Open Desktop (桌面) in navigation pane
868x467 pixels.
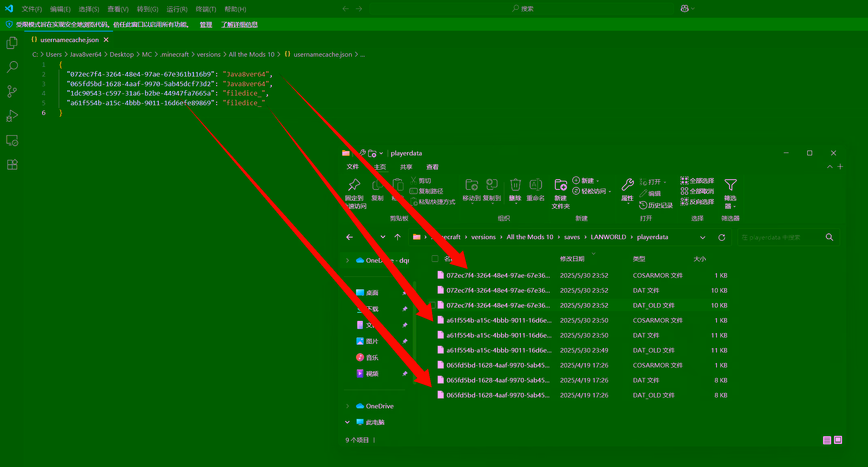tap(372, 293)
